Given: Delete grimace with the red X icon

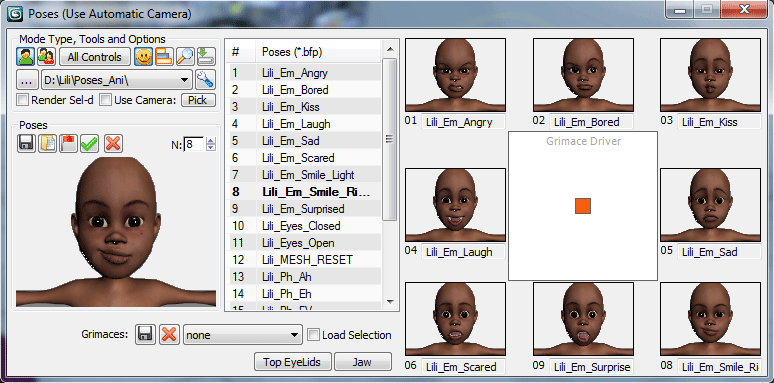Looking at the screenshot, I should (x=169, y=335).
